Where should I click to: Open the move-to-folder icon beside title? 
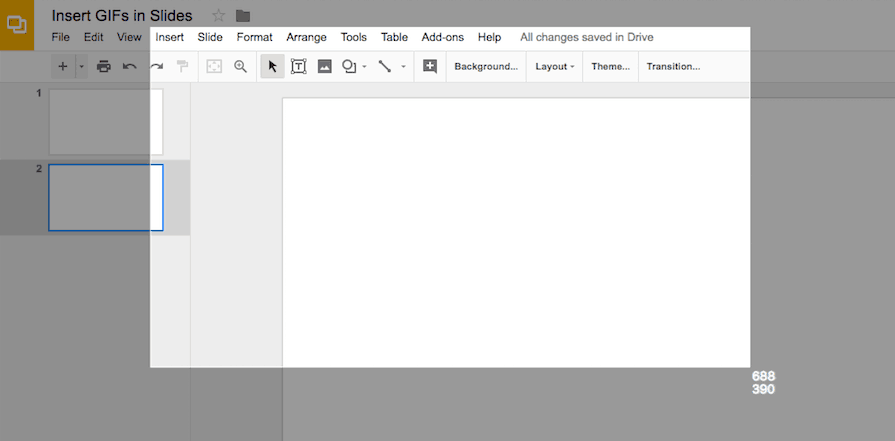(x=243, y=16)
